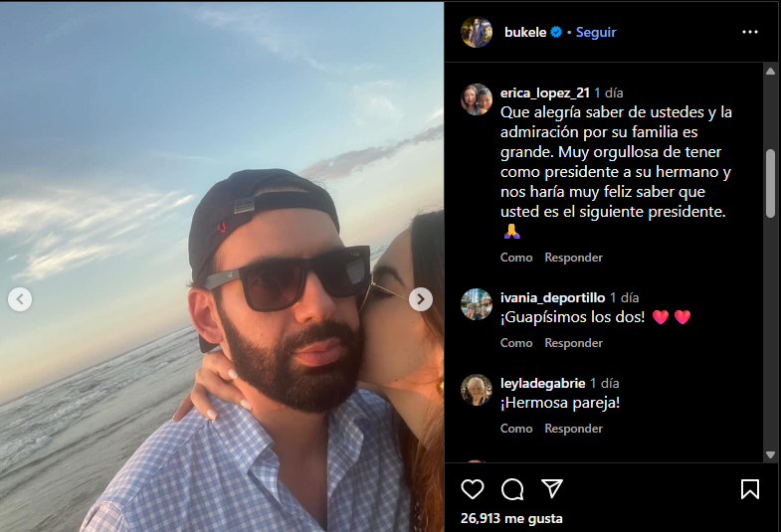Click the comments scrollbar thumb
Viewport: 781px width, 532px height.
pyautogui.click(x=770, y=183)
